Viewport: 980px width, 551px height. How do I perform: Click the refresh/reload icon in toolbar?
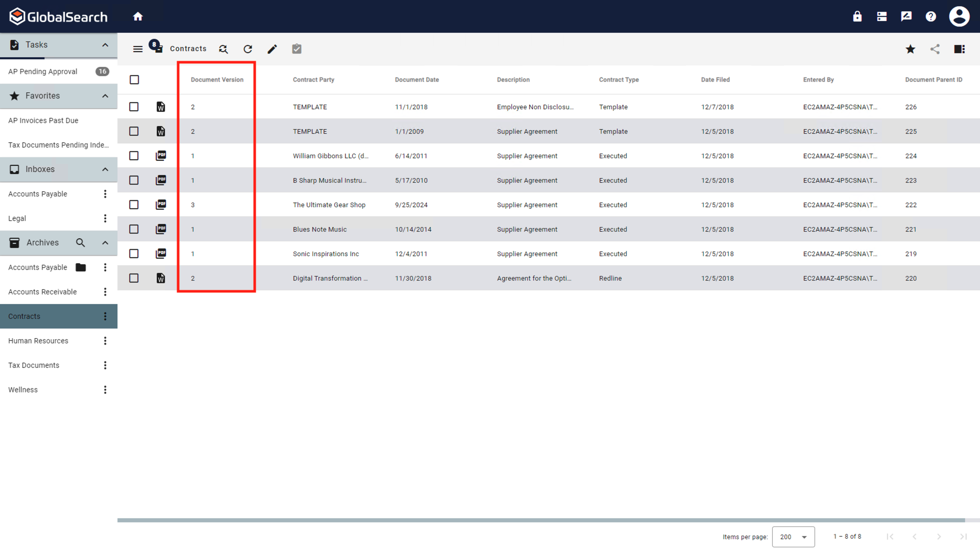pyautogui.click(x=248, y=48)
